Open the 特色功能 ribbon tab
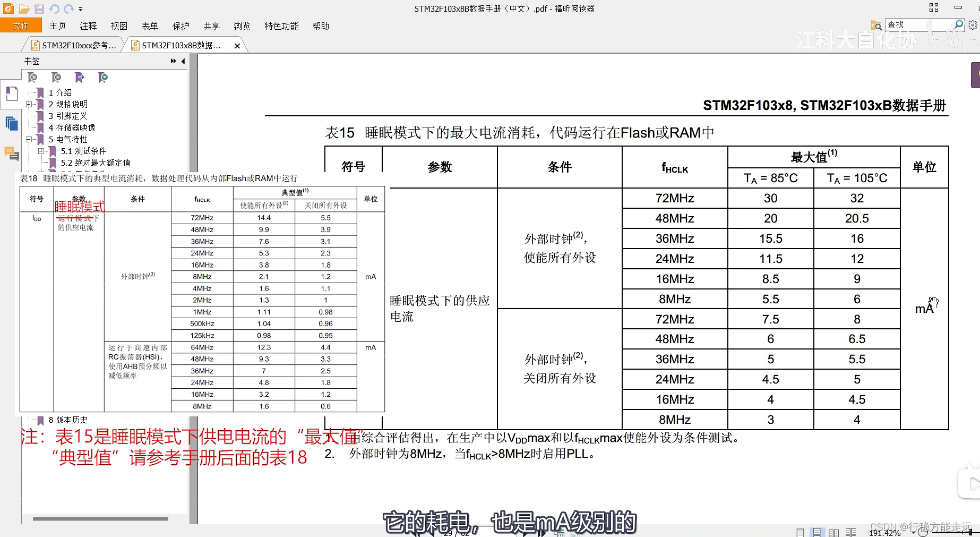Image resolution: width=980 pixels, height=537 pixels. tap(281, 26)
